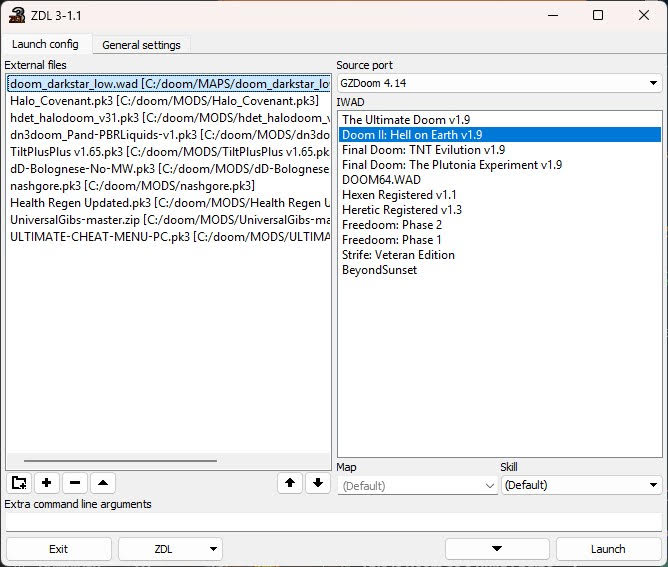The image size is (668, 567).
Task: Select The Ultimate Doom v1.9 IWAD
Action: [500, 120]
